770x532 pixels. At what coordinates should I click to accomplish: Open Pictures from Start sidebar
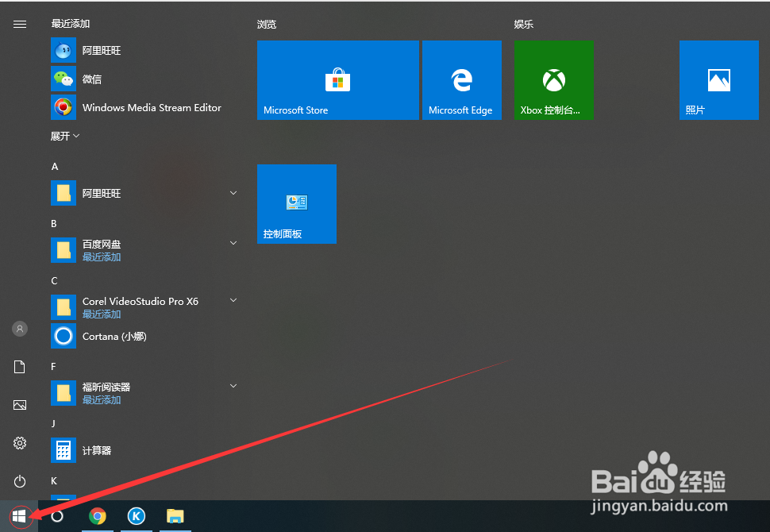[x=20, y=405]
